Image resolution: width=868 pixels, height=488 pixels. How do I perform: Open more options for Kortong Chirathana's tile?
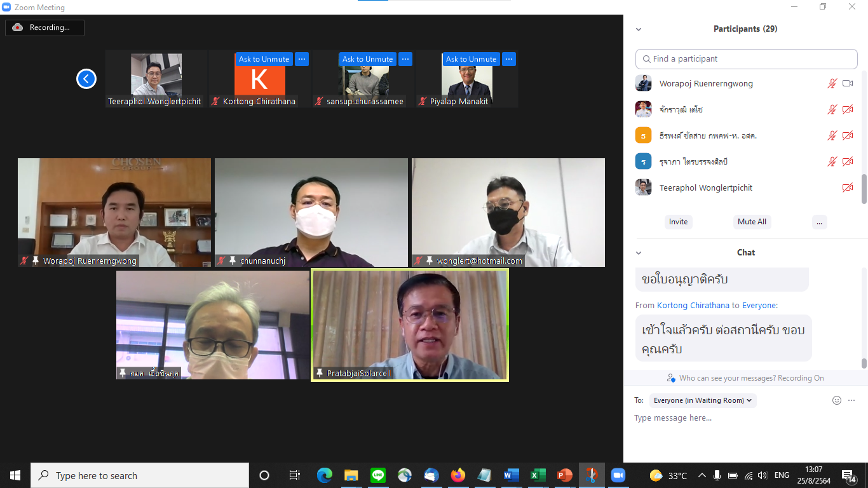302,59
